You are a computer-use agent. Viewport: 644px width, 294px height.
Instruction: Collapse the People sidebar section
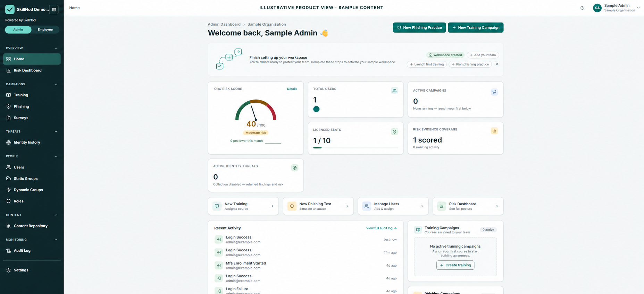click(56, 156)
